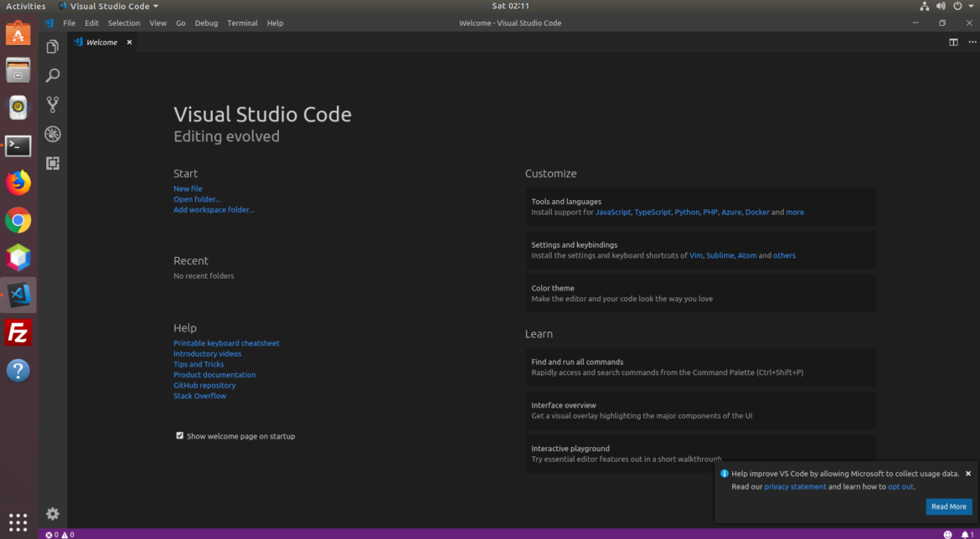The width and height of the screenshot is (980, 539).
Task: Open the Extensions view
Action: (x=52, y=163)
